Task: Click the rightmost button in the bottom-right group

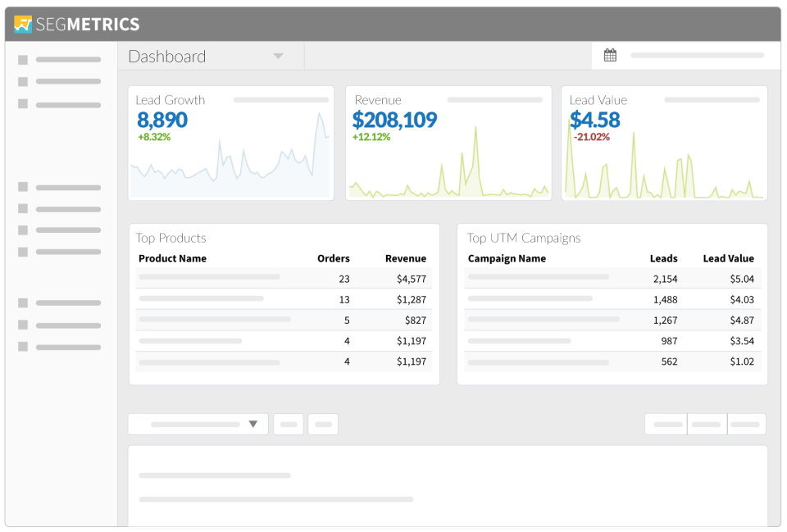Action: click(x=746, y=424)
